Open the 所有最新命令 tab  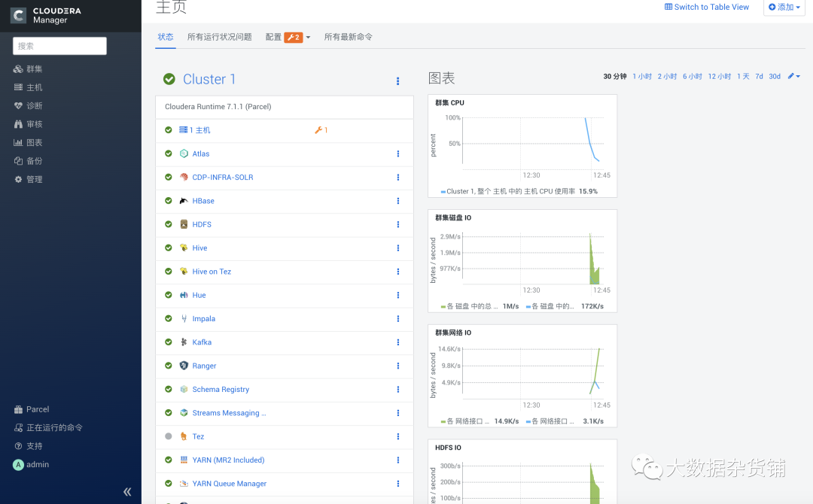tap(348, 37)
